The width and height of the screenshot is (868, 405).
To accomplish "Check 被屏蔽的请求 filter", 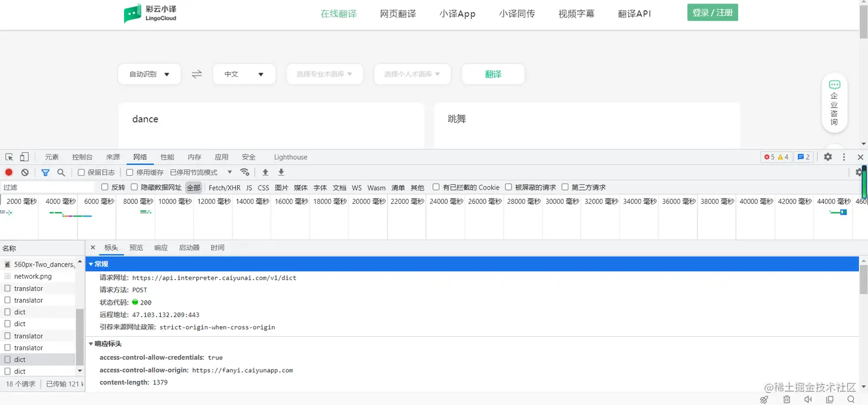I will 509,187.
